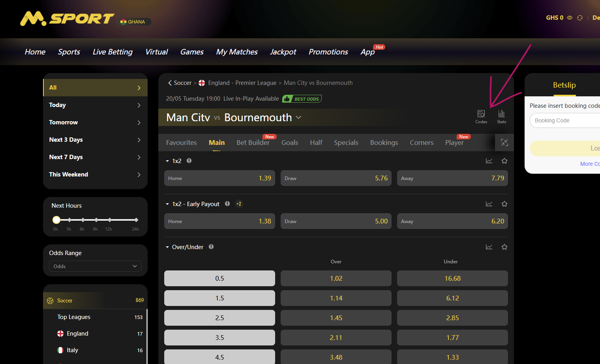Open info icon beside Over/Under

point(211,247)
